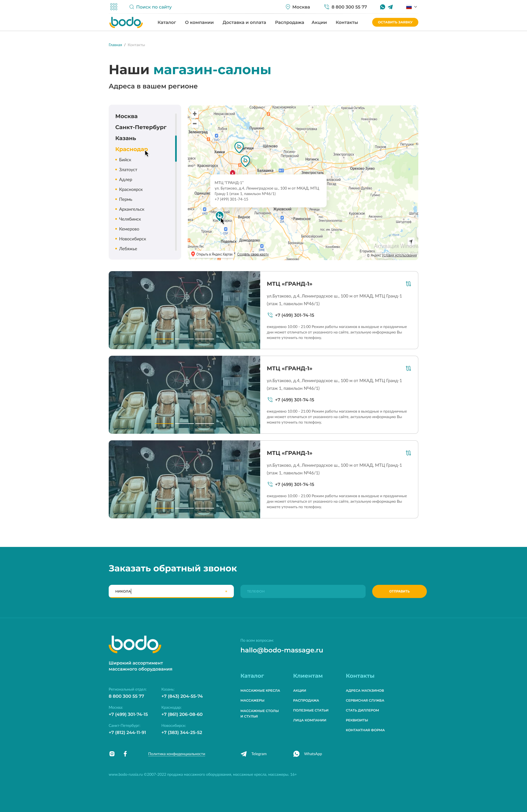Image resolution: width=527 pixels, height=812 pixels.
Task: Open О компании menu item
Action: pyautogui.click(x=200, y=23)
